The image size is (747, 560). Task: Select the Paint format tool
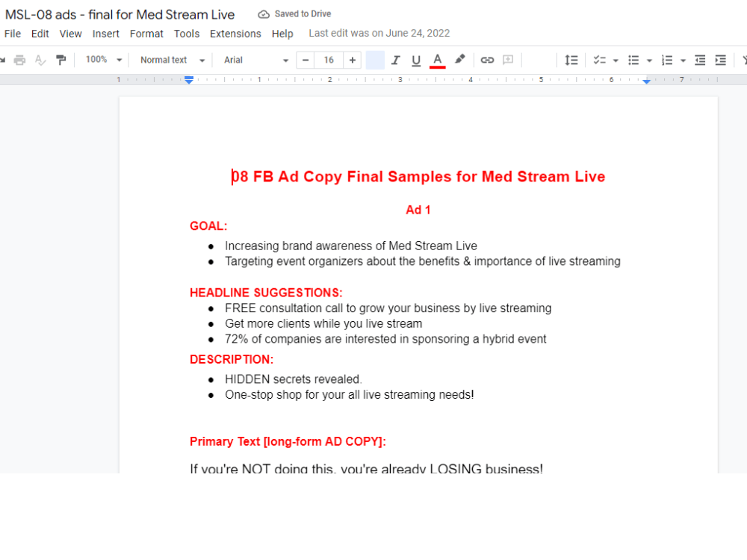pyautogui.click(x=61, y=60)
